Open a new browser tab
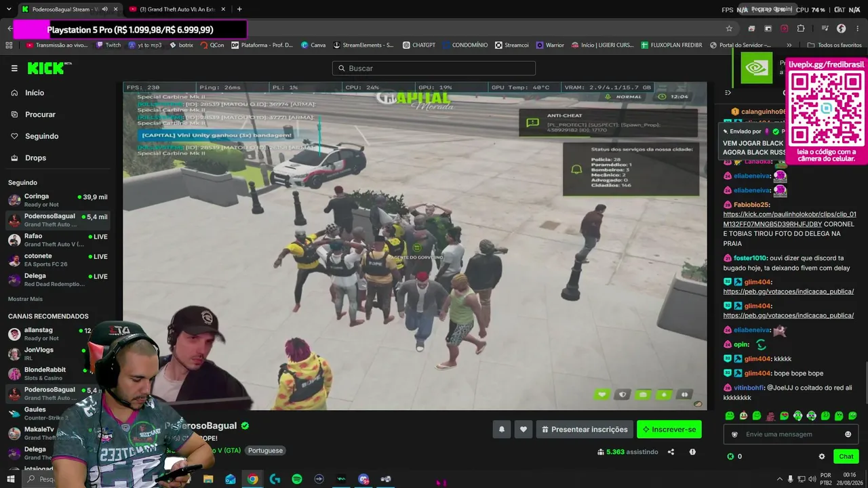 239,9
